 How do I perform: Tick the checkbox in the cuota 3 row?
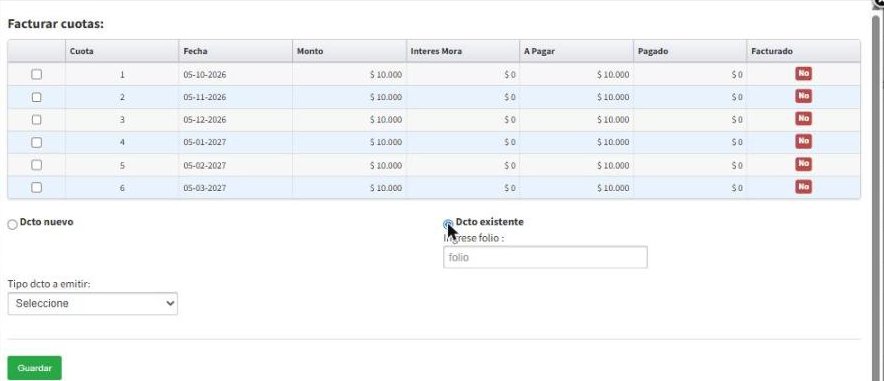point(37,119)
